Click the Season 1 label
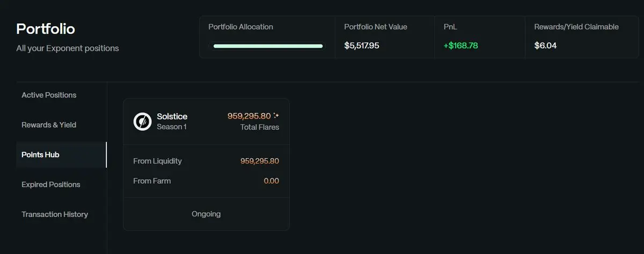 (171, 127)
